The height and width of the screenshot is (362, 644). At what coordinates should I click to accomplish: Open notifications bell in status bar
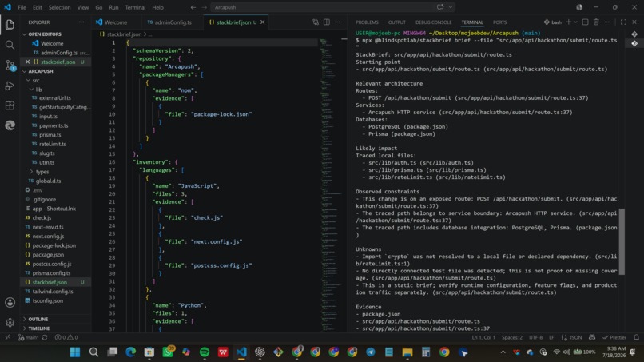tap(636, 338)
